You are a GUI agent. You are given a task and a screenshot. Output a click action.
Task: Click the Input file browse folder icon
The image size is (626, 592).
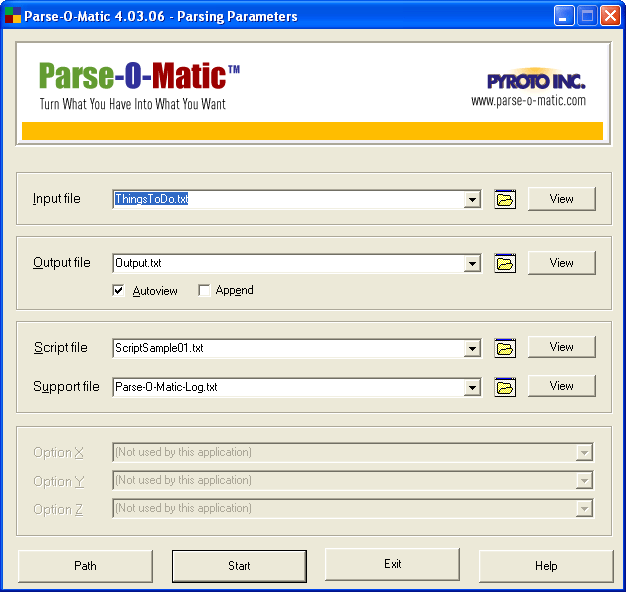[505, 200]
